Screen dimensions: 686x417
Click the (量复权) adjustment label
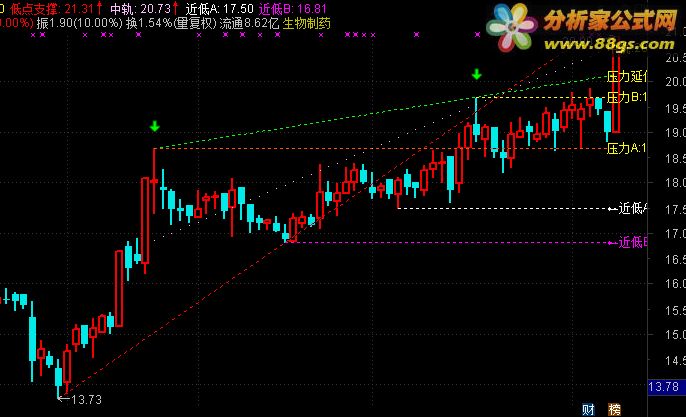[x=195, y=23]
